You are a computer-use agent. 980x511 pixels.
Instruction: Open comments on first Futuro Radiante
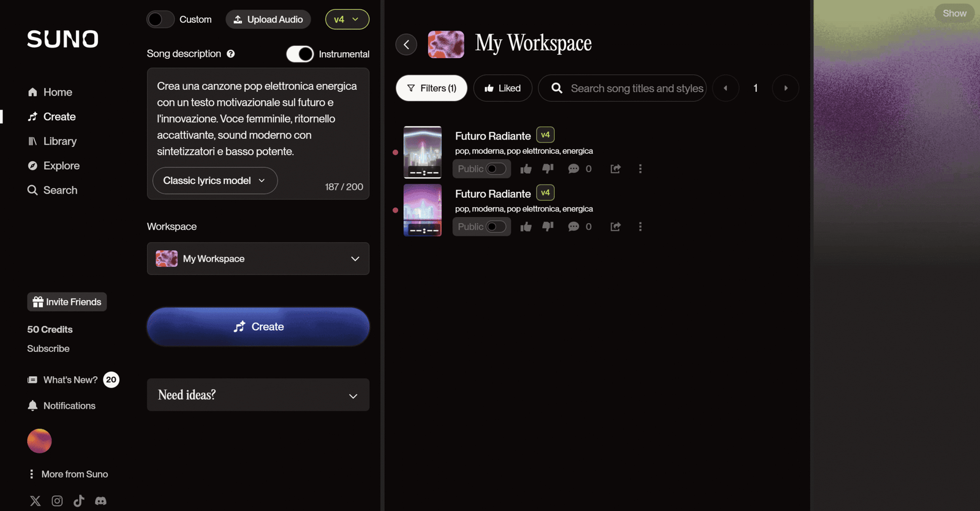[x=573, y=168]
